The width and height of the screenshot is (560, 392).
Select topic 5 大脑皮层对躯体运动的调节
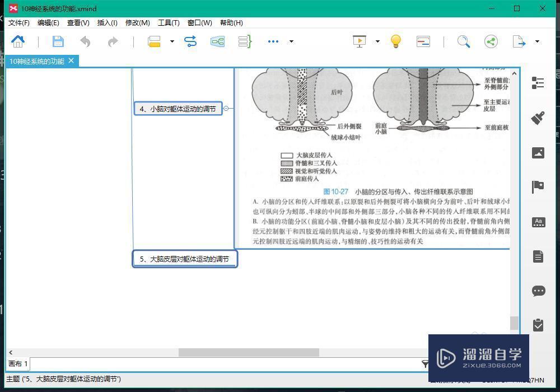point(184,259)
